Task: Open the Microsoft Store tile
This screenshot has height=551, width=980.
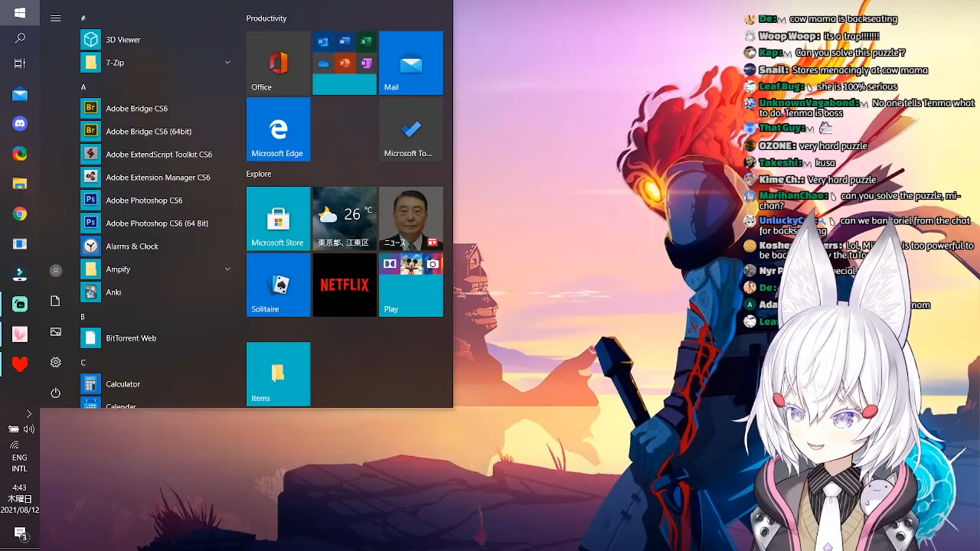Action: click(279, 219)
